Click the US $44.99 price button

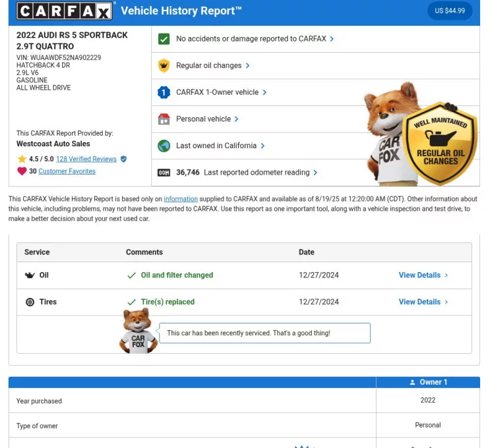(x=450, y=11)
